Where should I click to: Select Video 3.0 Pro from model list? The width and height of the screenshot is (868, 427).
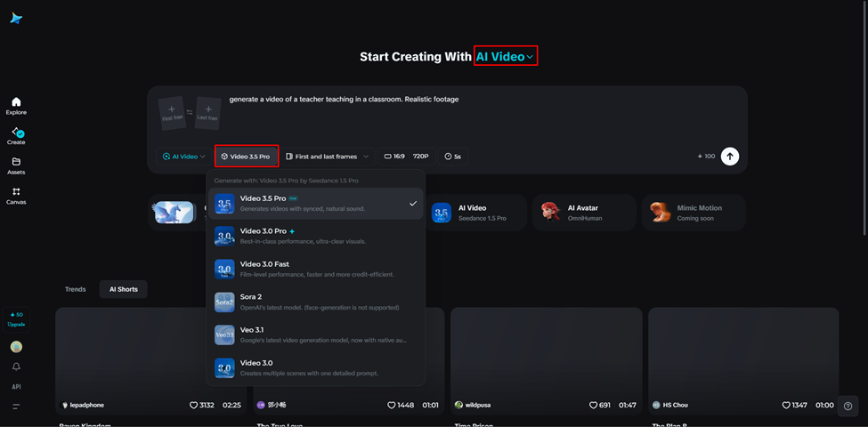[315, 236]
